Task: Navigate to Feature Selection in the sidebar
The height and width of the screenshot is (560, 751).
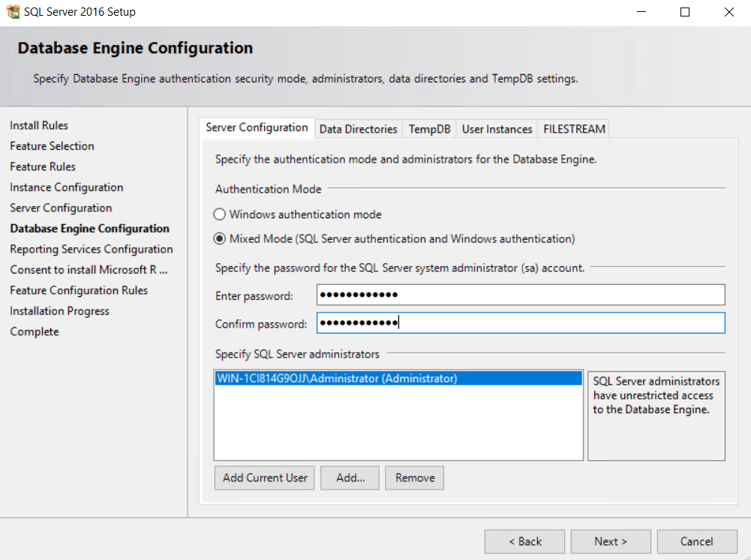Action: [x=52, y=145]
